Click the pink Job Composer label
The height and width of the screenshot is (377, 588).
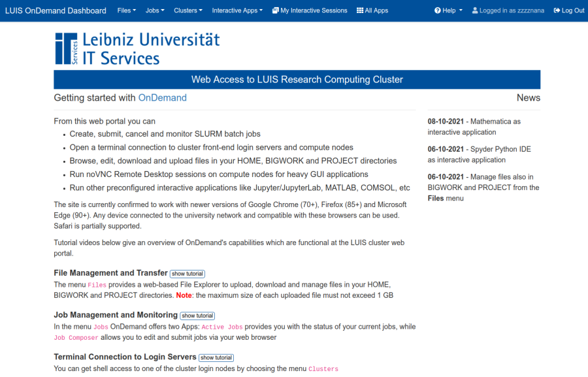[76, 338]
